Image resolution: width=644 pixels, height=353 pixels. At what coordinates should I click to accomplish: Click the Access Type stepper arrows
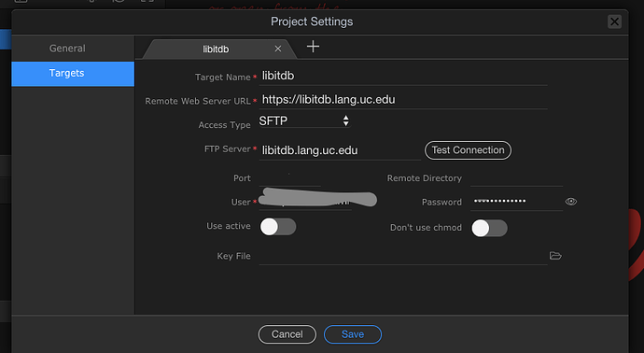point(346,120)
